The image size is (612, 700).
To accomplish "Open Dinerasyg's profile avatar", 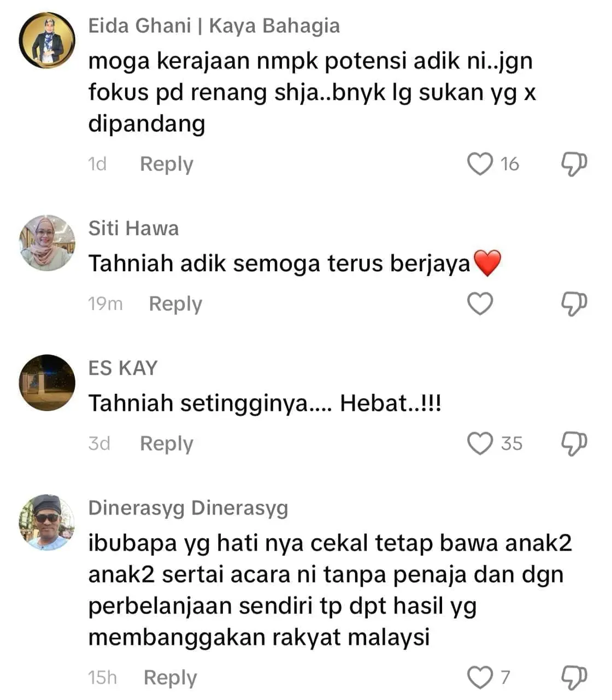I will [47, 523].
